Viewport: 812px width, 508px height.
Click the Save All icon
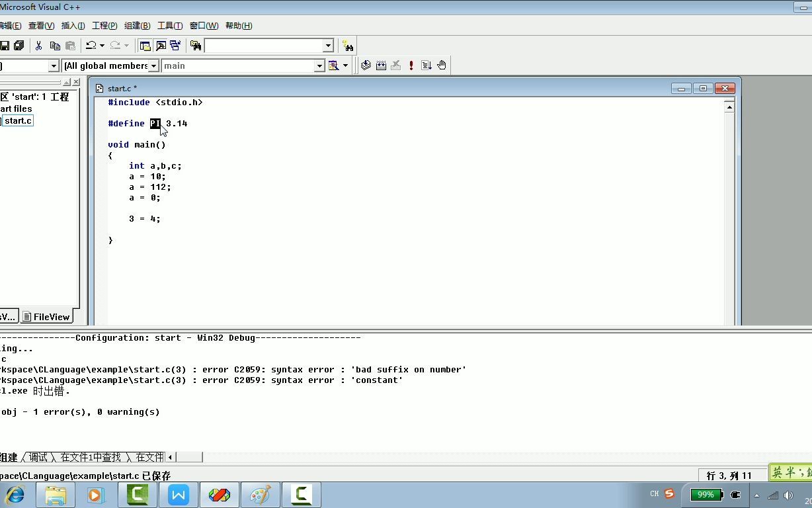(19, 46)
